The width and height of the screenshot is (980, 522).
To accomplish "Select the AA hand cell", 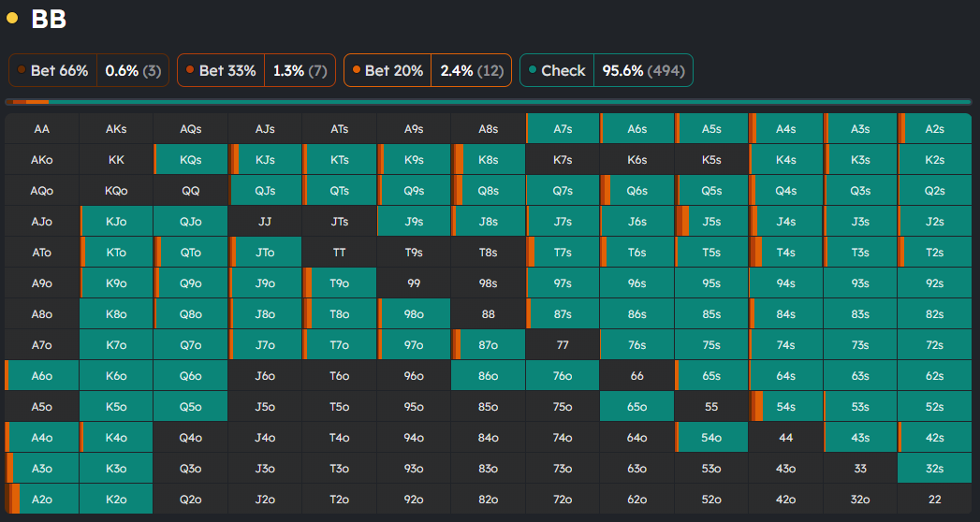I will click(41, 129).
